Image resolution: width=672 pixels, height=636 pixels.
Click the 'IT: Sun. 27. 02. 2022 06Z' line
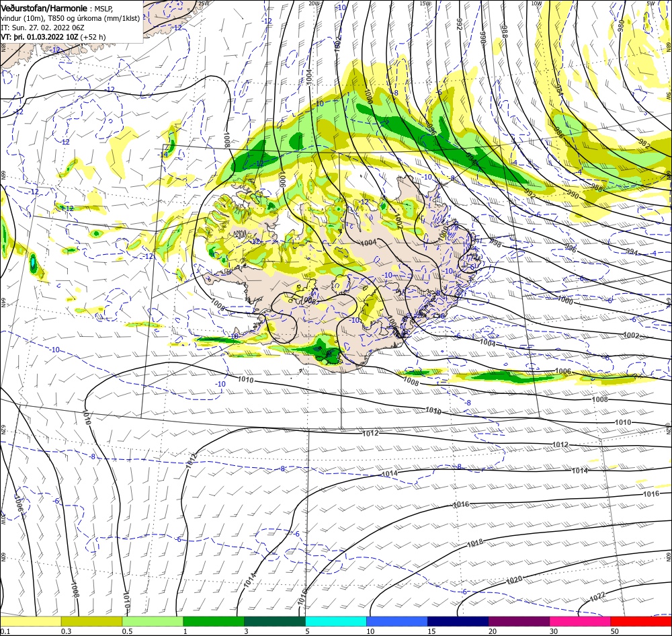(42, 28)
